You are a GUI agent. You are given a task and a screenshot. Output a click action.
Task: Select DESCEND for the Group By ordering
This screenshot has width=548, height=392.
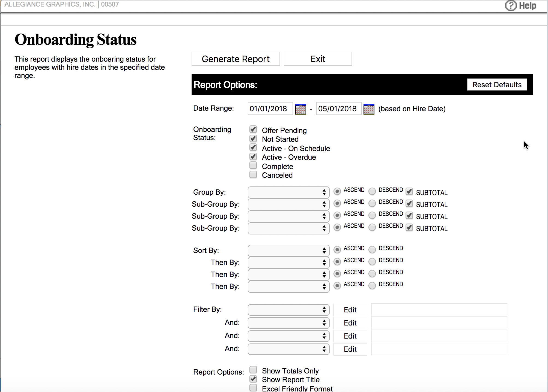point(372,191)
